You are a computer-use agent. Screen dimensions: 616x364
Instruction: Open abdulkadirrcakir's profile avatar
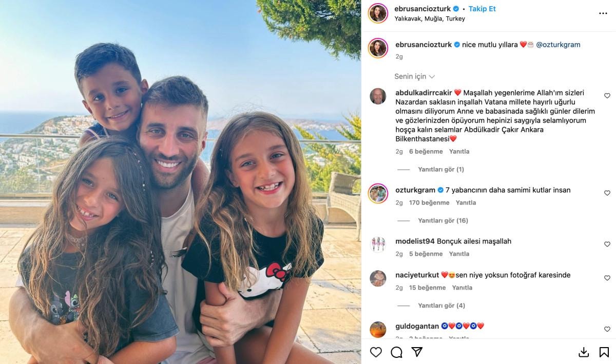click(378, 96)
